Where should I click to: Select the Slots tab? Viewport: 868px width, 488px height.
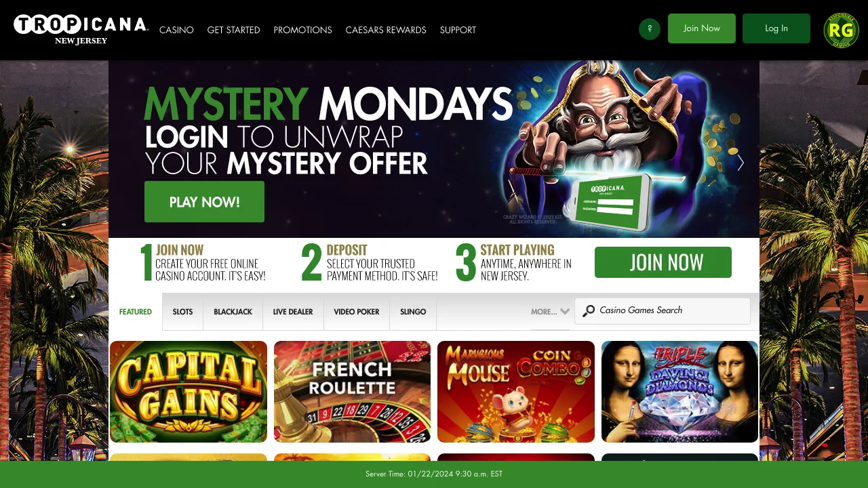[182, 312]
